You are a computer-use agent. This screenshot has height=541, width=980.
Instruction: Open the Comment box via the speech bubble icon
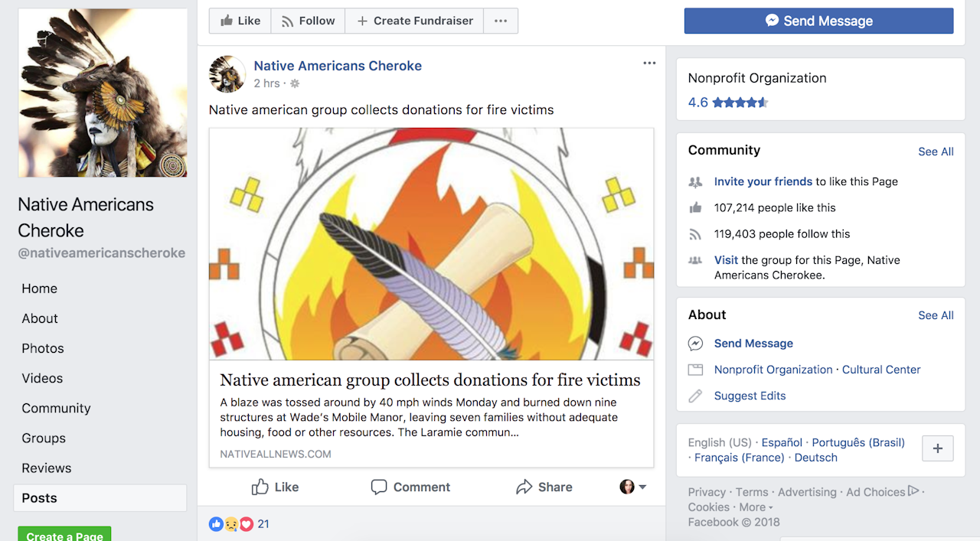pos(379,487)
